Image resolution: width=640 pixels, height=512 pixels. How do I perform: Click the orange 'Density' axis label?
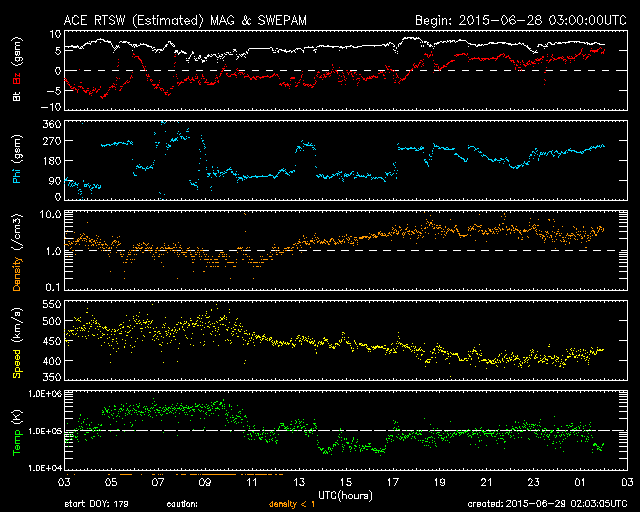[17, 274]
